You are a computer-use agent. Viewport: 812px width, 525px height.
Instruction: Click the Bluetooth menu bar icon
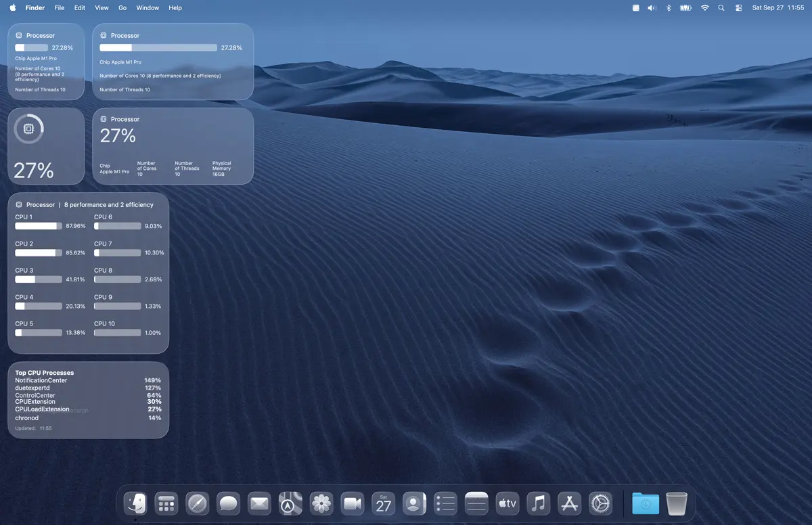click(x=668, y=8)
